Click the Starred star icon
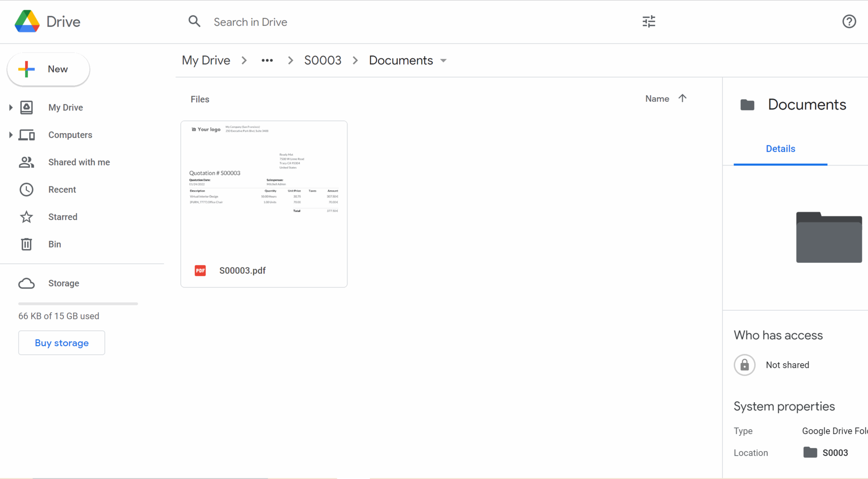The image size is (868, 479). click(26, 217)
